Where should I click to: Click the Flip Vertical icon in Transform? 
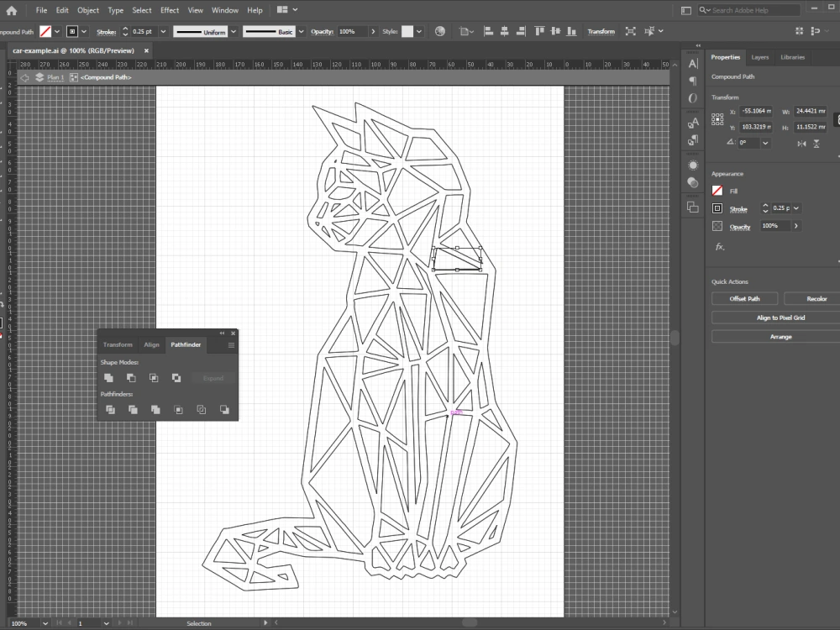click(x=816, y=144)
